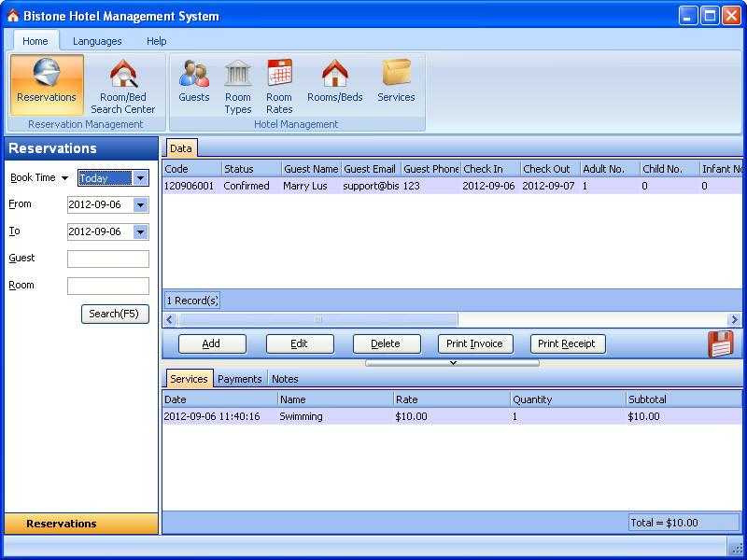
Task: Run Search(F5) for reservations
Action: pyautogui.click(x=115, y=314)
